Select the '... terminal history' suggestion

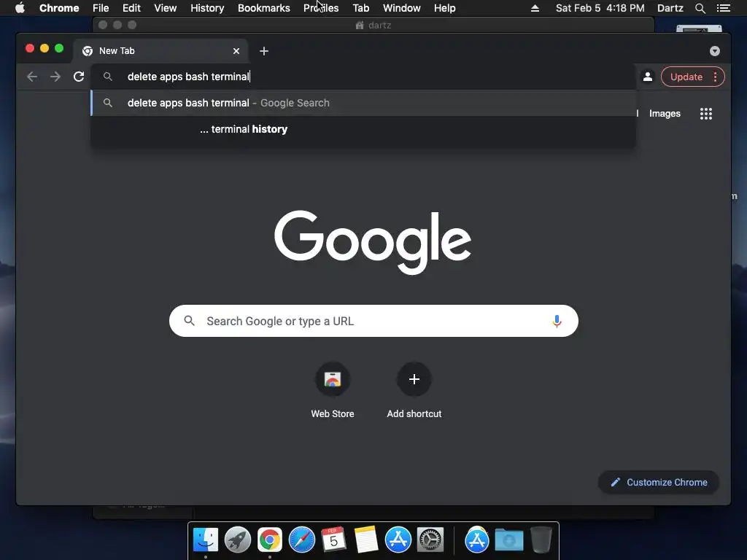pos(363,129)
